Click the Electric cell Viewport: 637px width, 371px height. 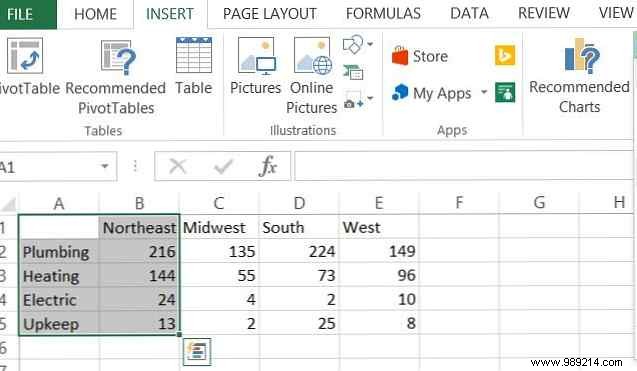click(59, 300)
